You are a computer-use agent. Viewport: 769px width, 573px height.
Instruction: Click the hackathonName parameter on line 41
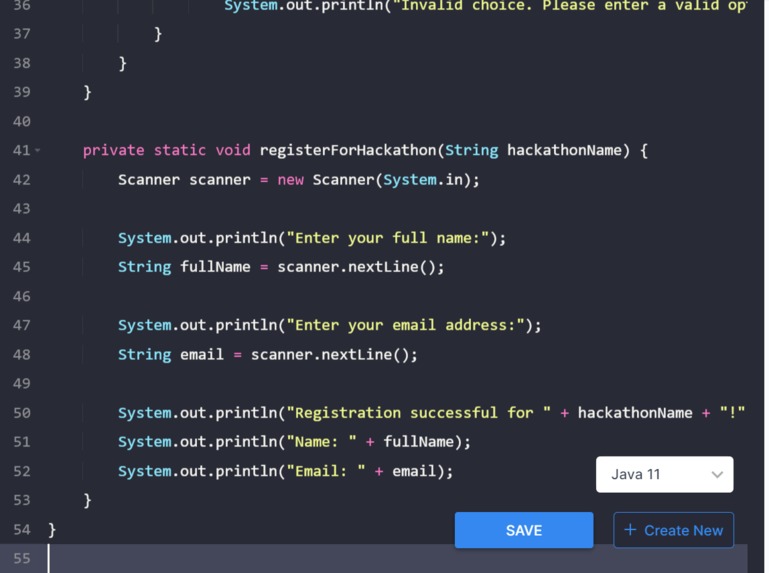tap(564, 150)
